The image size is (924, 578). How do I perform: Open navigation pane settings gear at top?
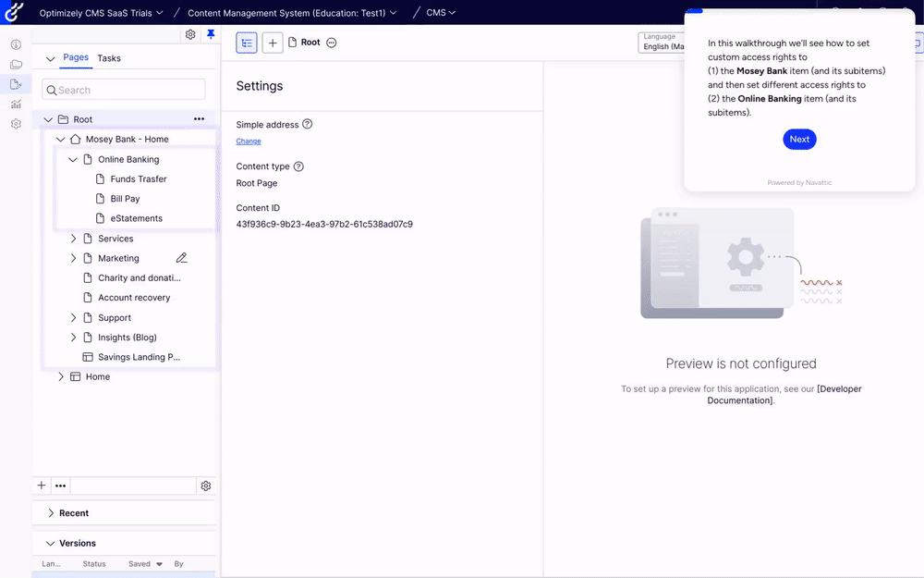[190, 34]
